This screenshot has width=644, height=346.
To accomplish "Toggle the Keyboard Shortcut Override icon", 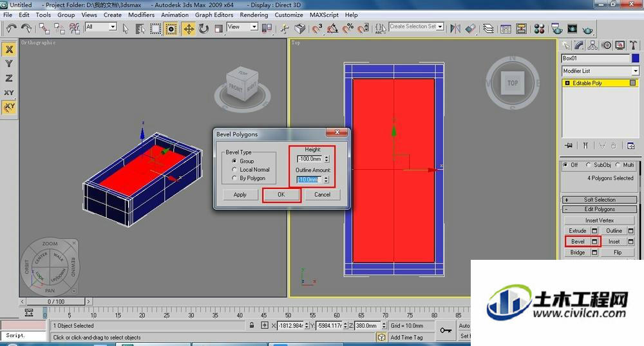I will pyautogui.click(x=300, y=28).
